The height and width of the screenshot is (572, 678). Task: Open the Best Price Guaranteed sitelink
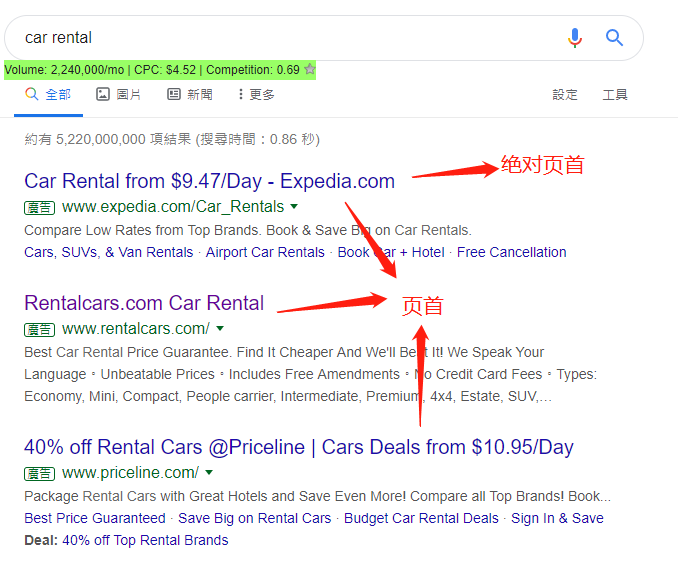[x=95, y=518]
